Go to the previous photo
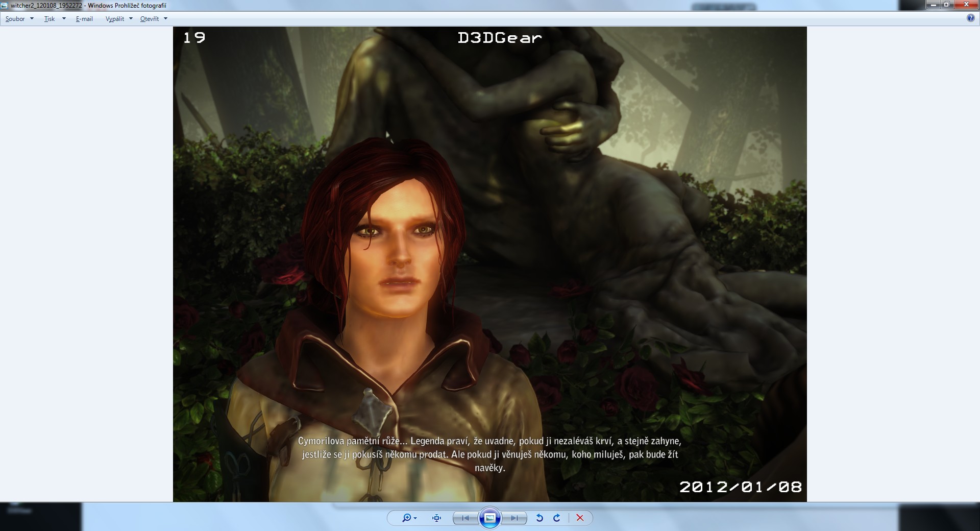 tap(465, 518)
